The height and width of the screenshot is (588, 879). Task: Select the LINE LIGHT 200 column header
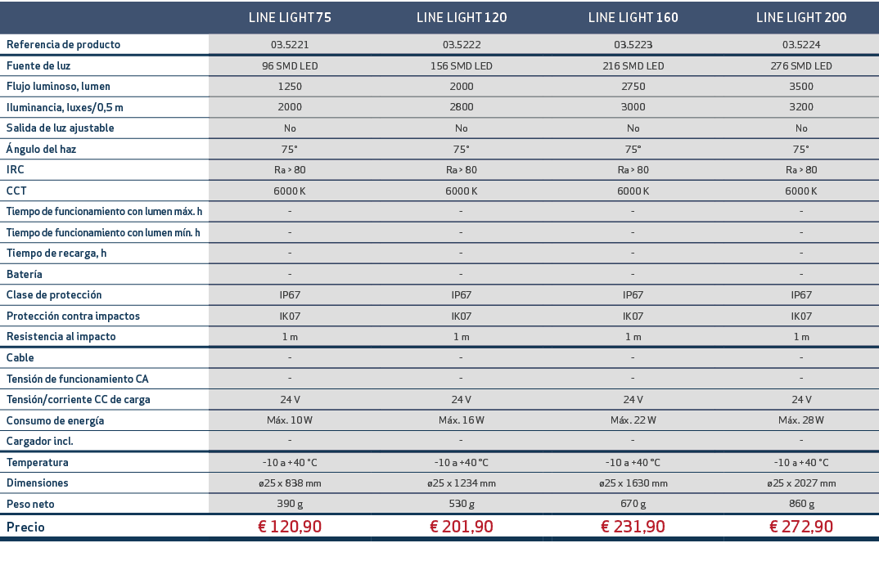click(x=801, y=17)
